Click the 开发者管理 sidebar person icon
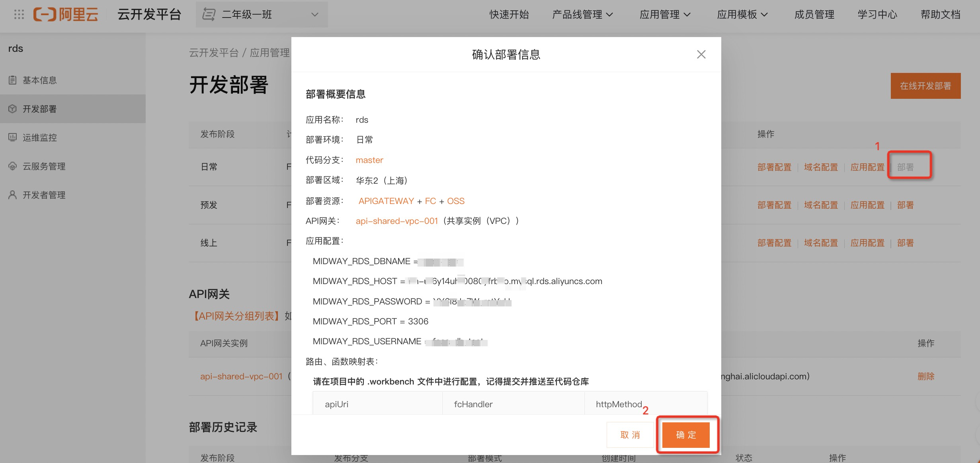Viewport: 980px width, 463px height. tap(13, 195)
